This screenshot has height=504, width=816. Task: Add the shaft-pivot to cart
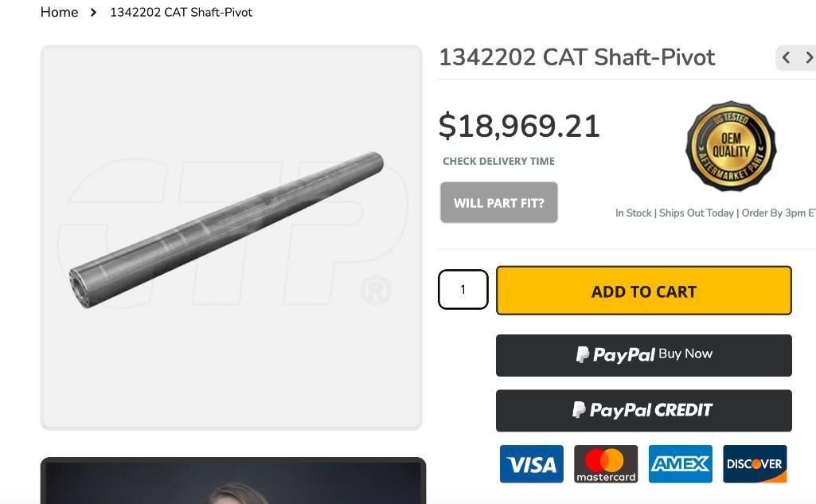pos(643,291)
